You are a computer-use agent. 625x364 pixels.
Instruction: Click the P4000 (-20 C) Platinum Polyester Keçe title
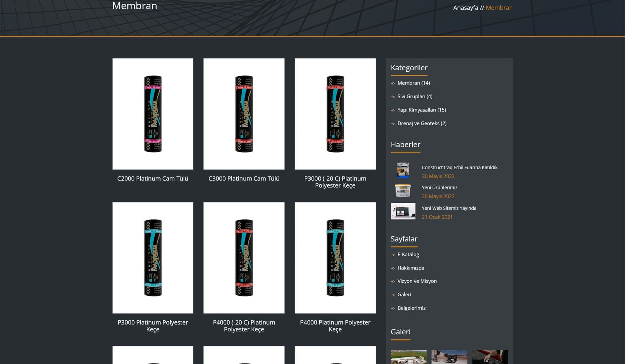coord(244,326)
